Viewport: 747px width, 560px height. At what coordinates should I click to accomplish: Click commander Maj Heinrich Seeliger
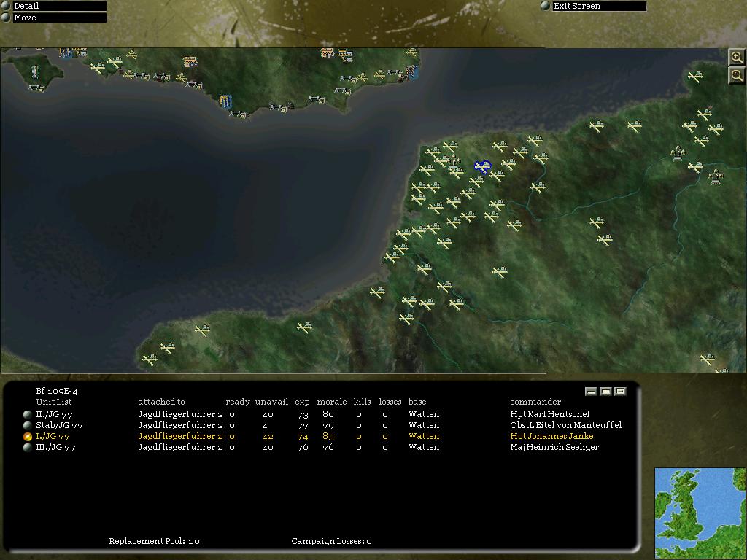(554, 447)
